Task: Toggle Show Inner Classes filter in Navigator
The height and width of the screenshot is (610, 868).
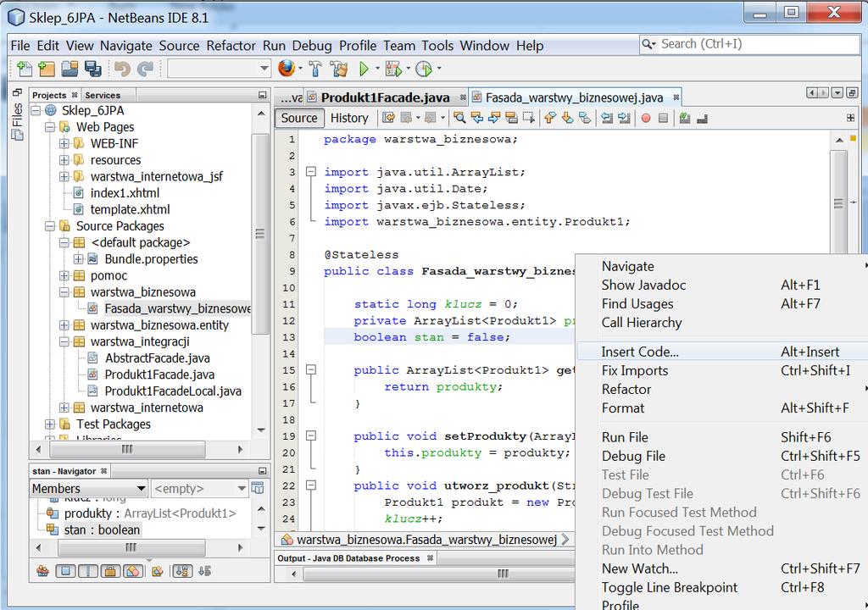Action: point(133,571)
